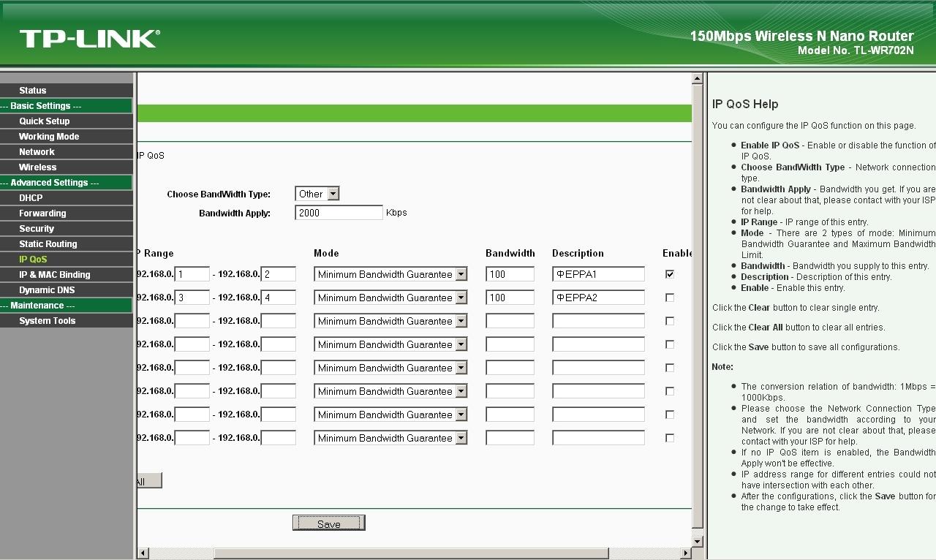Screen dimensions: 936x560
Task: Open the IP QoS menu item
Action: (33, 260)
